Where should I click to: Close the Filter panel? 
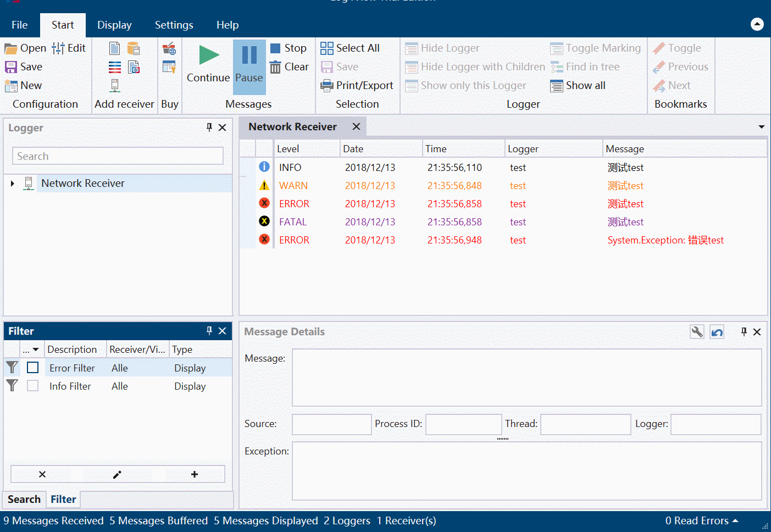pyautogui.click(x=223, y=331)
